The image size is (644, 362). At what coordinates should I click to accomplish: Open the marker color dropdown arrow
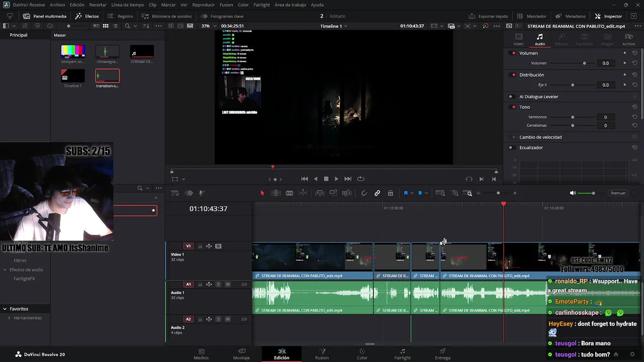pyautogui.click(x=427, y=193)
